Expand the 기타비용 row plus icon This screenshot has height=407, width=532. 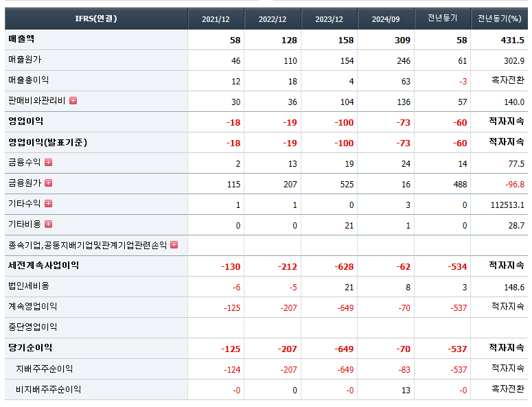[x=49, y=224]
